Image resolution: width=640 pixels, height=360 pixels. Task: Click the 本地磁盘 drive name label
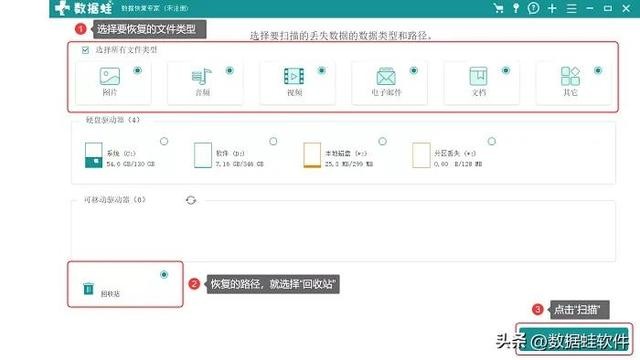[346, 153]
